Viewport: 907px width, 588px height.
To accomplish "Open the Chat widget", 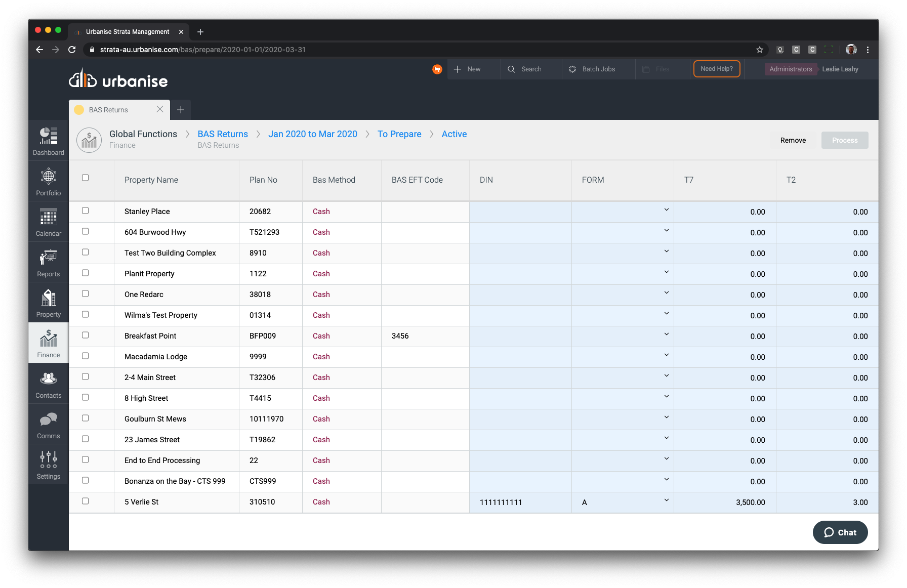I will (x=840, y=532).
